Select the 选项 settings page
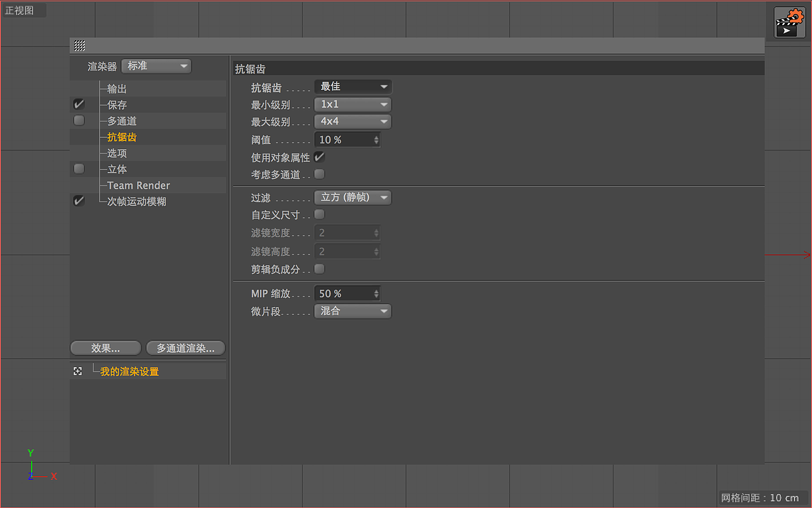812x508 pixels. 117,153
